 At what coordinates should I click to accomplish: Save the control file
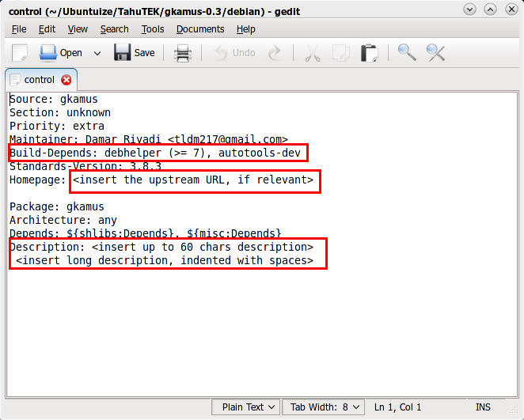135,53
